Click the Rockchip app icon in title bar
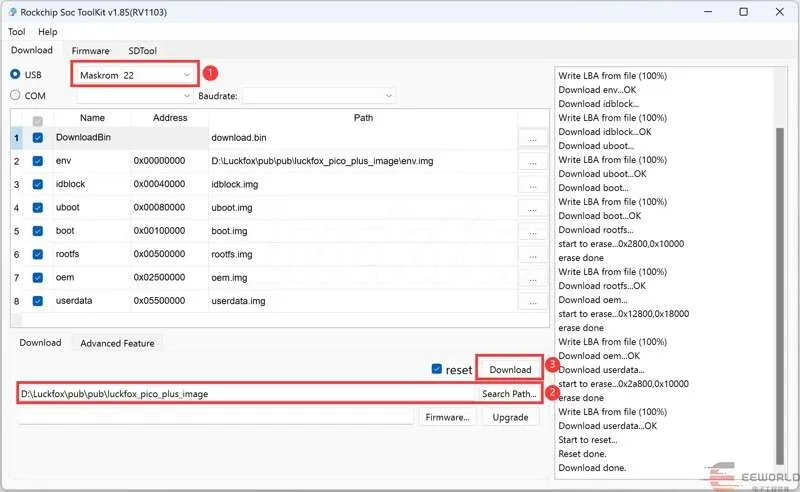The width and height of the screenshot is (800, 492). pos(12,12)
